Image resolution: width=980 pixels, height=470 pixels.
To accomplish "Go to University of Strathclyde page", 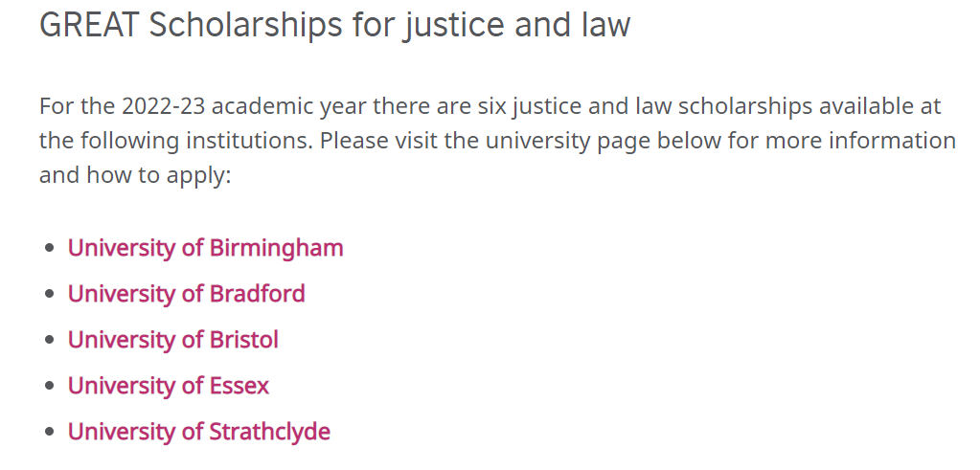I will click(198, 432).
